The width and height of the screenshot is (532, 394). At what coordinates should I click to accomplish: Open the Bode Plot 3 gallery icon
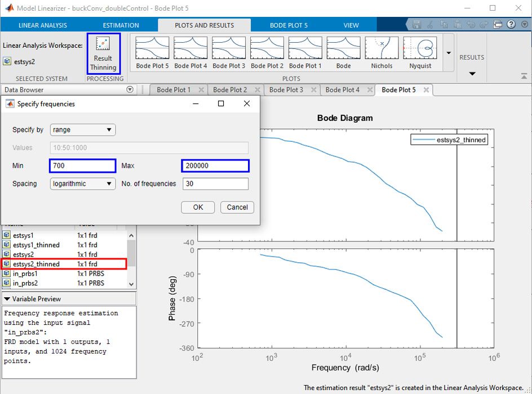coord(228,50)
